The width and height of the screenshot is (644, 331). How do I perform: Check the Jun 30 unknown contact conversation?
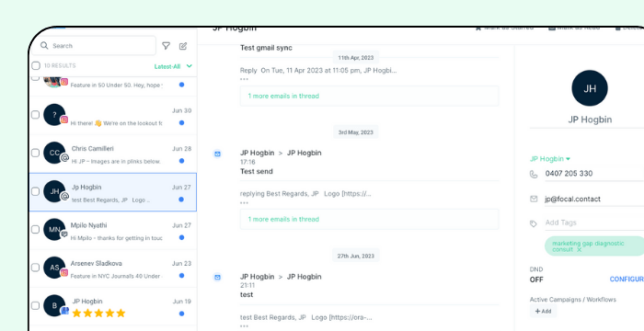[x=35, y=115]
